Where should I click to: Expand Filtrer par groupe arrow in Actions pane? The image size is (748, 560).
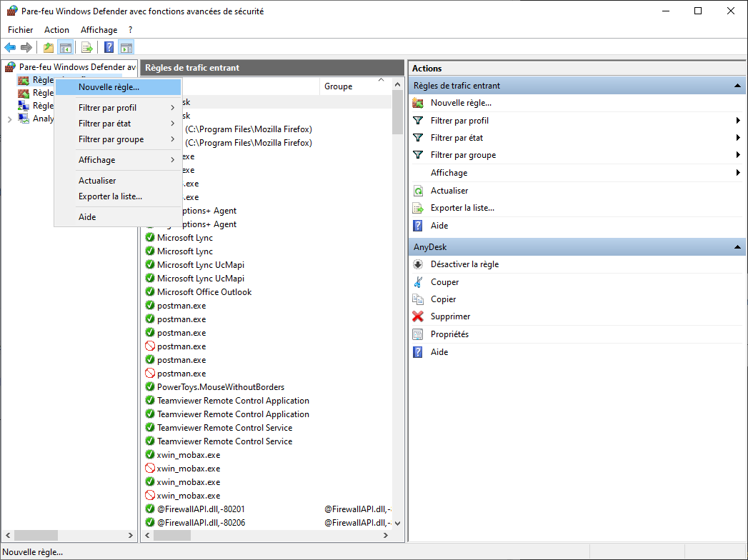point(737,155)
